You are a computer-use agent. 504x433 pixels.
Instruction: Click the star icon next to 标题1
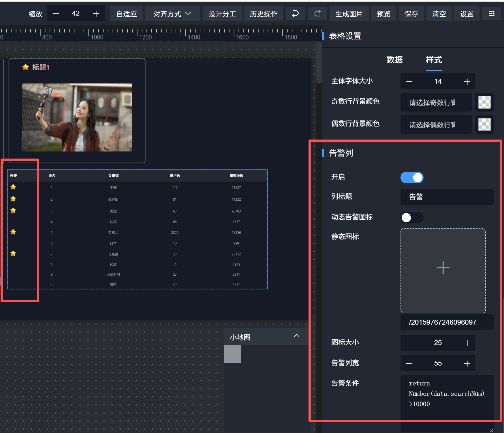[26, 67]
